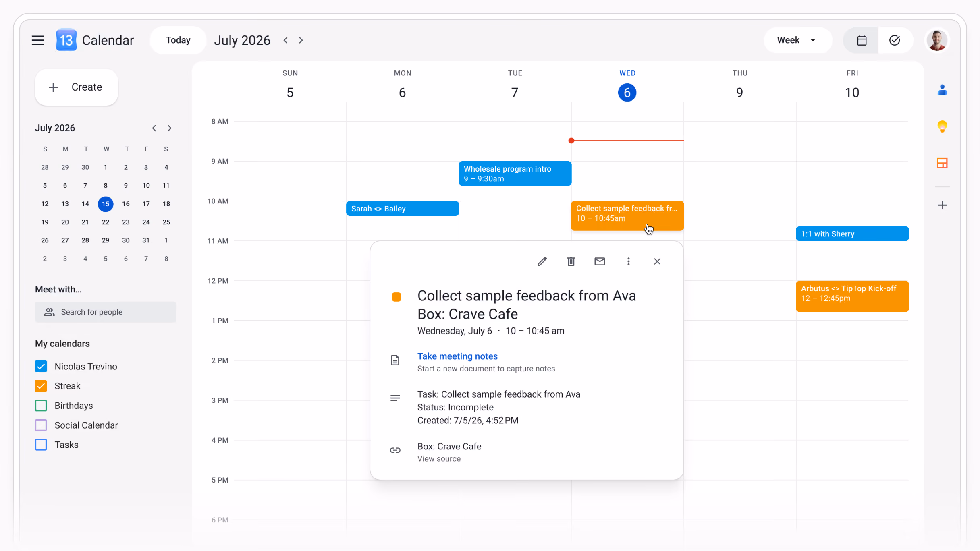Click the link icon next to Box: Crave Cafe
Viewport: 980px width, 551px height.
395,450
